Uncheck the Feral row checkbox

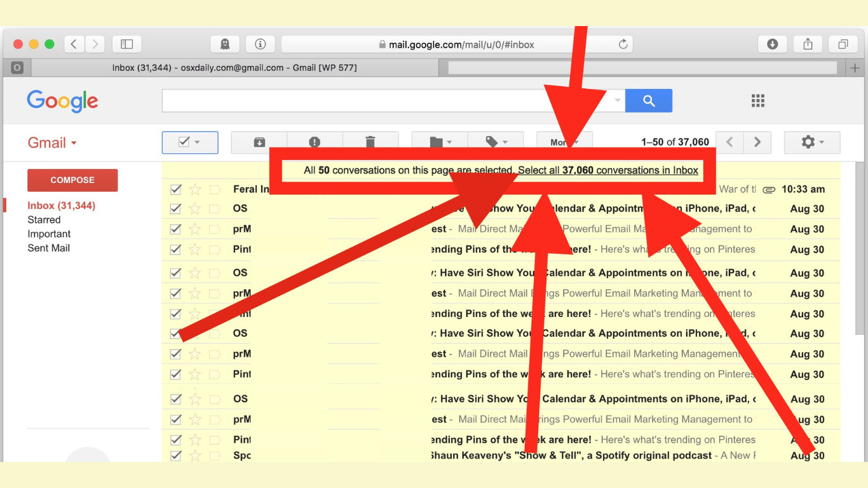point(176,189)
